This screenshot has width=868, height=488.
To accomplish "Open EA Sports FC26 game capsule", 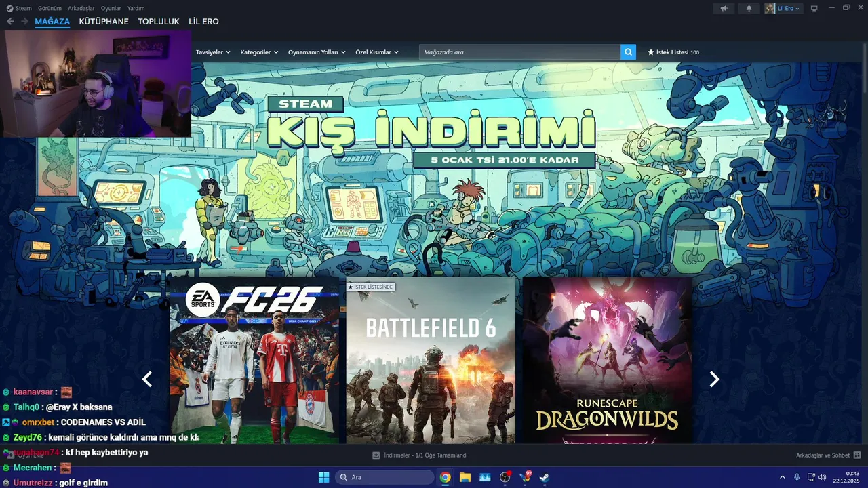I will (254, 360).
